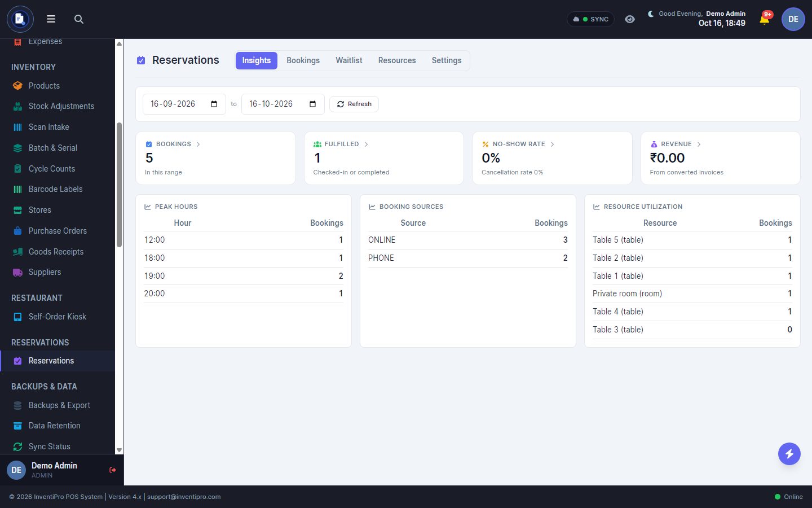Open the lightning quick-action floating button

[x=789, y=454]
